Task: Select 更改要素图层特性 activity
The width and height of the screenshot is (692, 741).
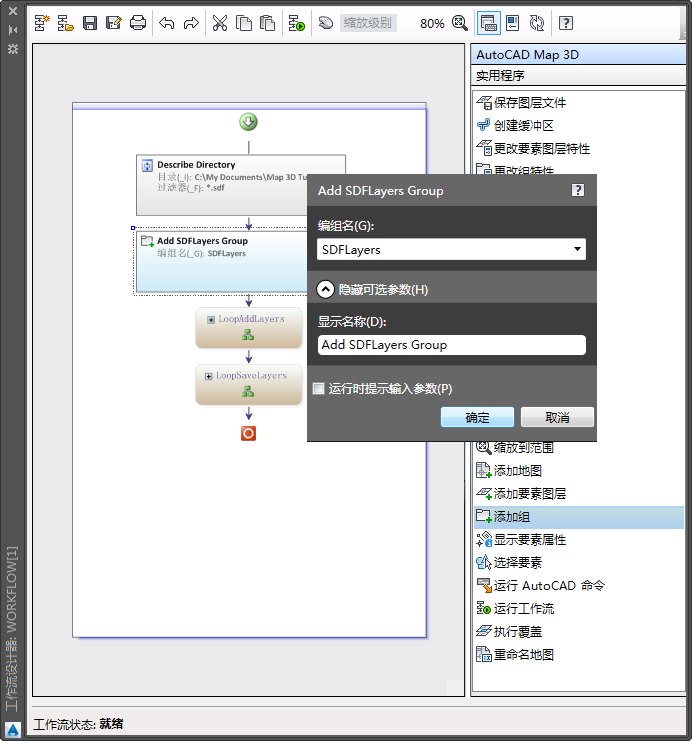Action: pyautogui.click(x=533, y=148)
